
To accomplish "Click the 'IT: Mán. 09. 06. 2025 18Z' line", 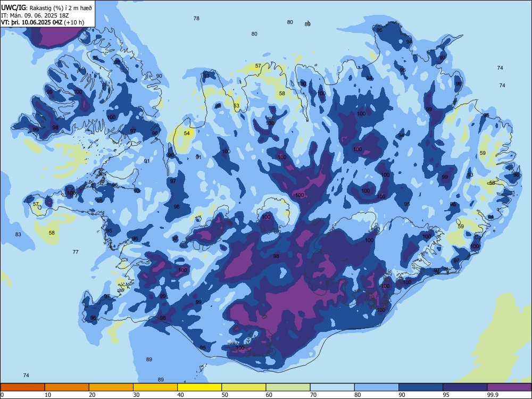I will click(x=35, y=15).
